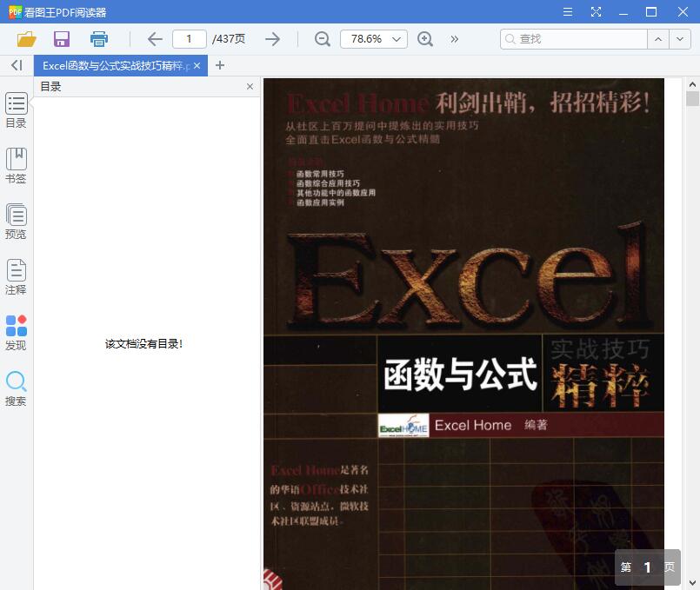
Task: Print the PDF document
Action: click(98, 39)
